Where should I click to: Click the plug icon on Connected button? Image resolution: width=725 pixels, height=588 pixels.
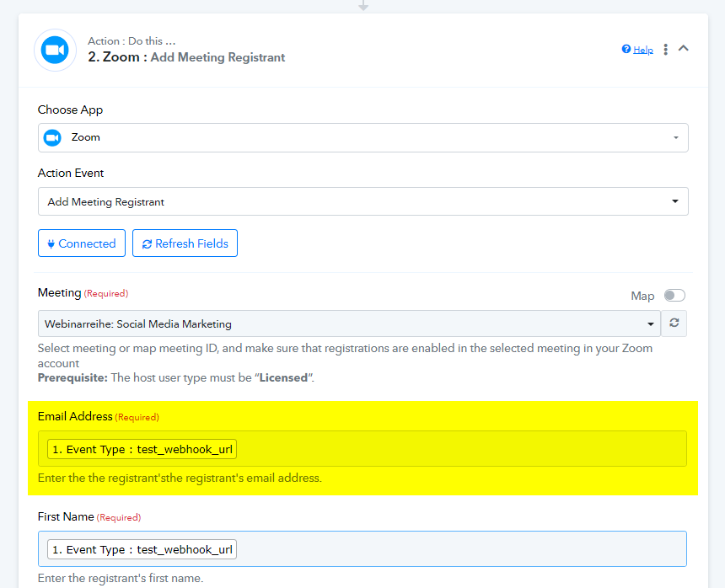pos(51,244)
